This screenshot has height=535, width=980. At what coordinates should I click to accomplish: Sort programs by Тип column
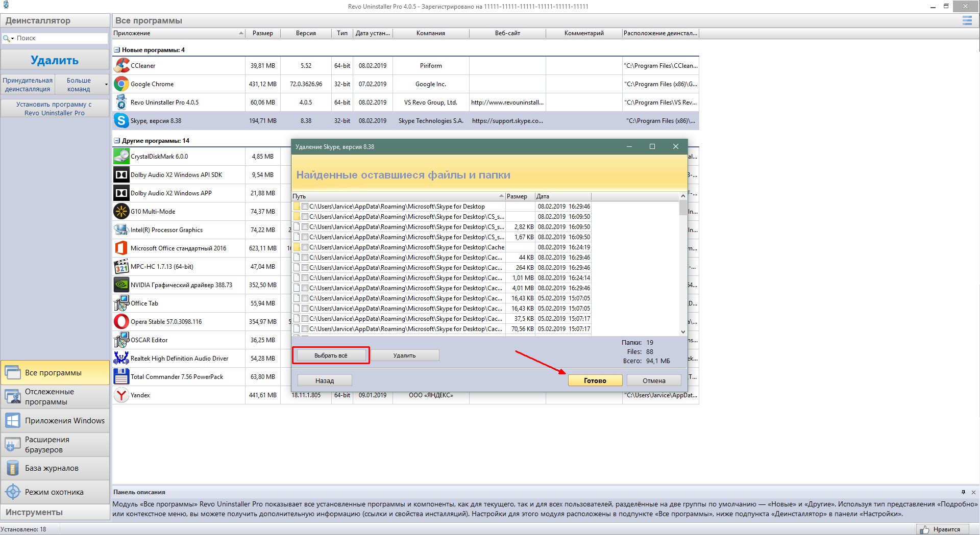coord(342,33)
